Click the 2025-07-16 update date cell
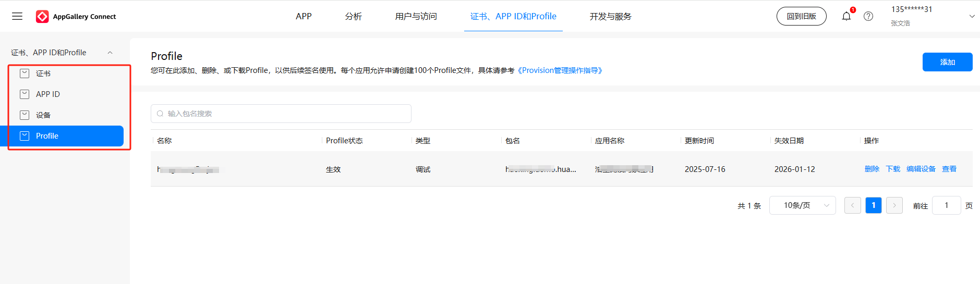This screenshot has width=980, height=284. [705, 169]
